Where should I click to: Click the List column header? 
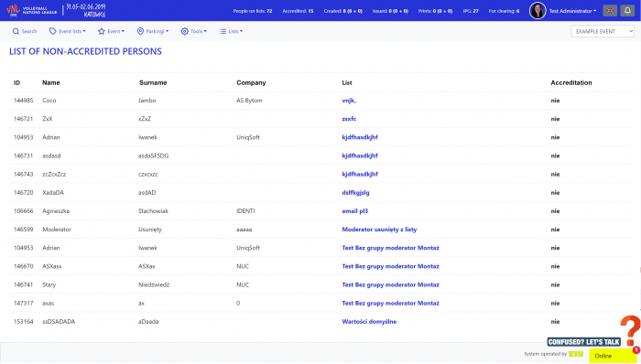pos(347,83)
